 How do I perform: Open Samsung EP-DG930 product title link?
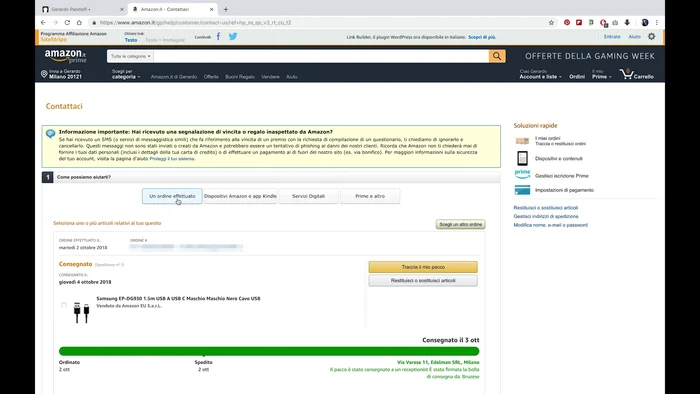click(178, 299)
